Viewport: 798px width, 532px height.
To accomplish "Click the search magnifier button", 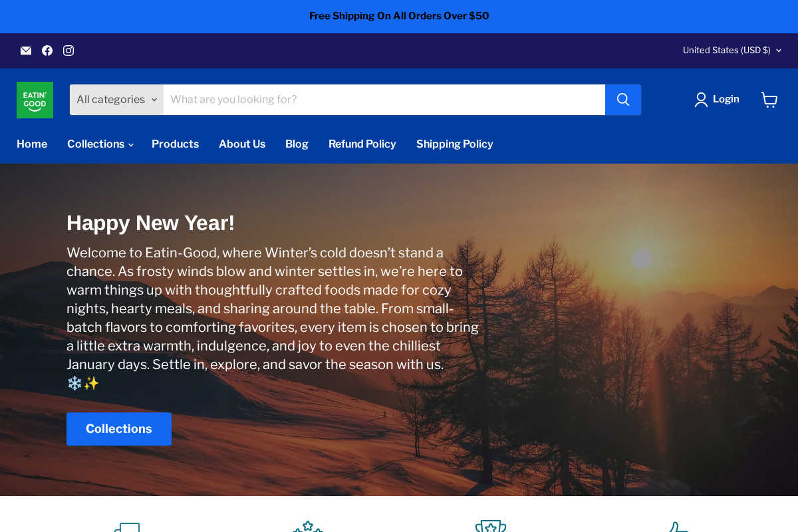I will tap(623, 100).
